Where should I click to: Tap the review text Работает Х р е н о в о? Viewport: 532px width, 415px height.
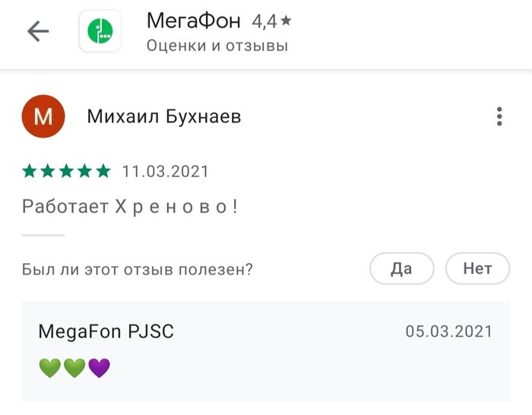pos(130,206)
